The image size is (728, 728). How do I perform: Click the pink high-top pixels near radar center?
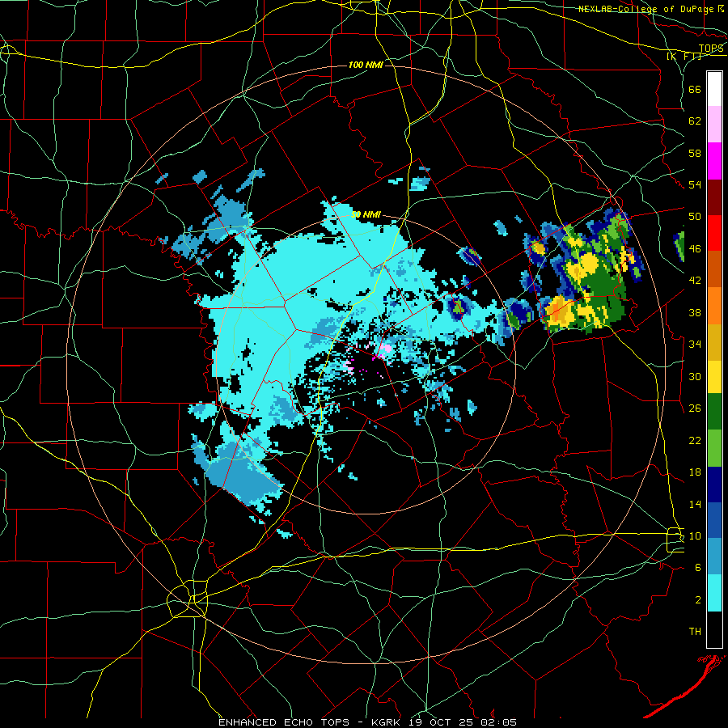click(385, 349)
